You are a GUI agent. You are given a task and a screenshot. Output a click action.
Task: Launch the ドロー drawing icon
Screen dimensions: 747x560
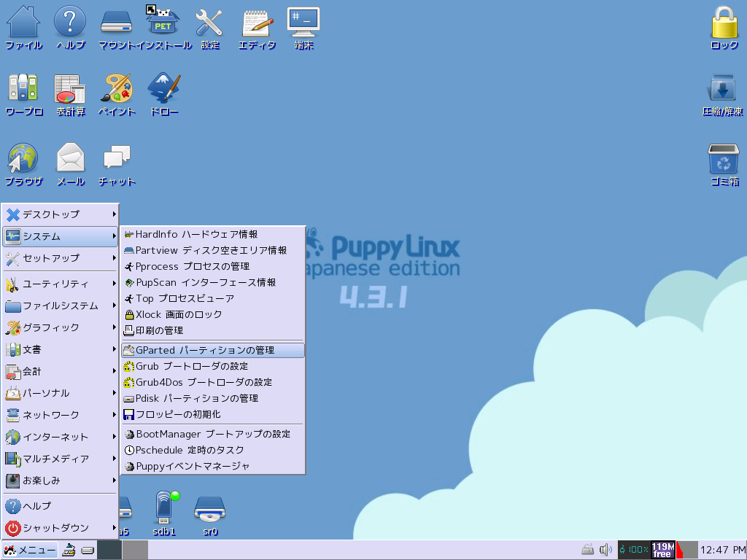pos(164,88)
